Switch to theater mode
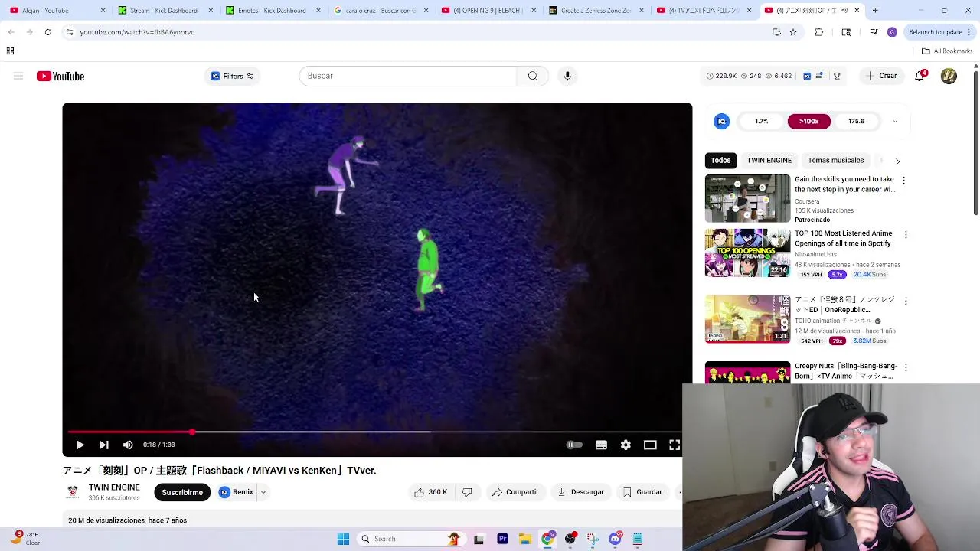980x551 pixels. tap(650, 445)
